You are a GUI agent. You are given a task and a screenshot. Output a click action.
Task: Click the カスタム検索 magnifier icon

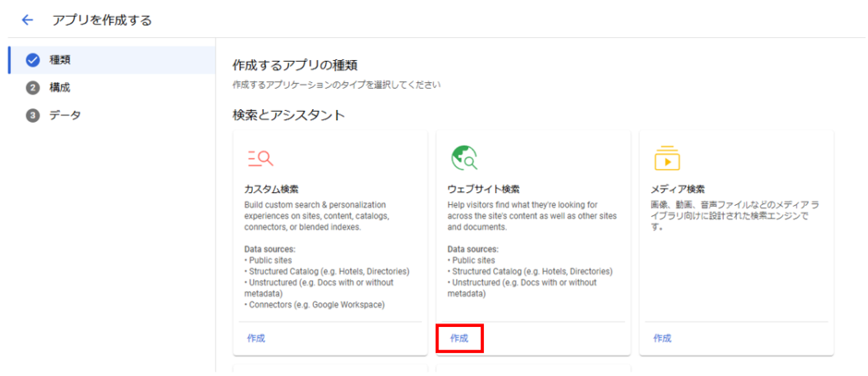click(x=259, y=158)
